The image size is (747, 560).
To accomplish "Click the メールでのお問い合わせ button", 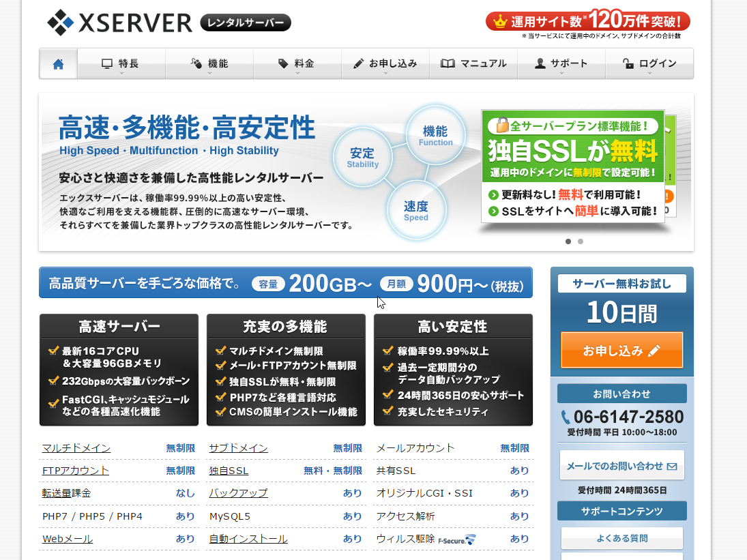I will click(621, 465).
